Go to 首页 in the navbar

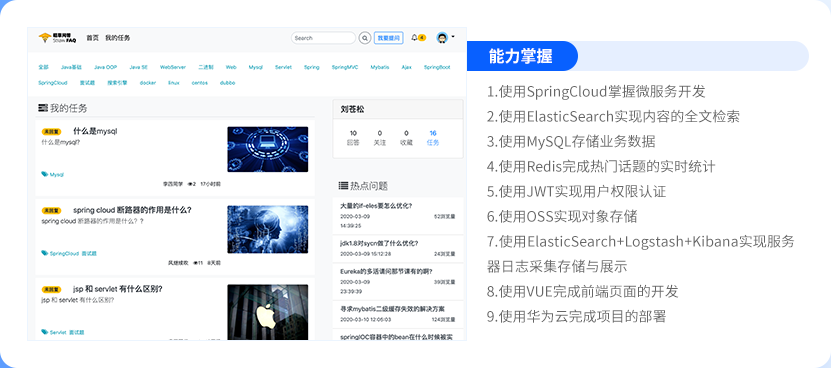pos(93,38)
